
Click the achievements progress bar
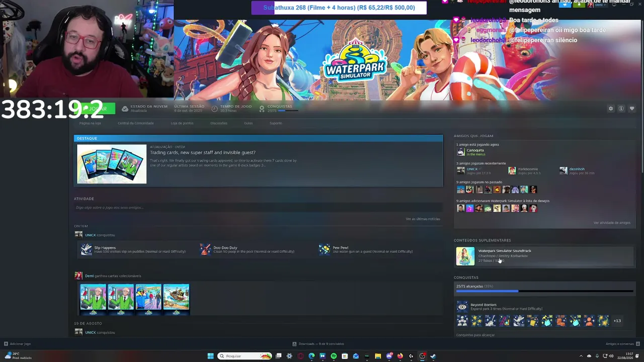(x=544, y=291)
